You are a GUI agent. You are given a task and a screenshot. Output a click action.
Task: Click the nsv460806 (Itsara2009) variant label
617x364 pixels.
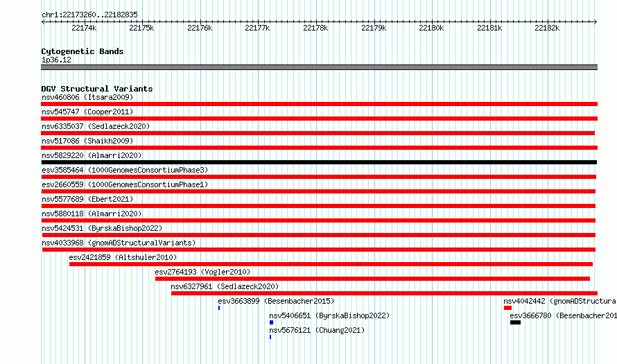click(x=87, y=97)
